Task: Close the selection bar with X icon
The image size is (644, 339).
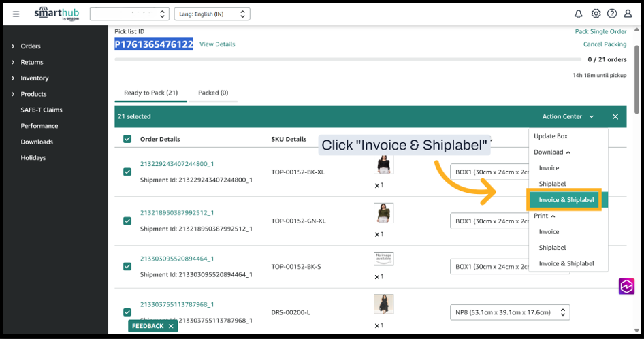Action: click(615, 116)
